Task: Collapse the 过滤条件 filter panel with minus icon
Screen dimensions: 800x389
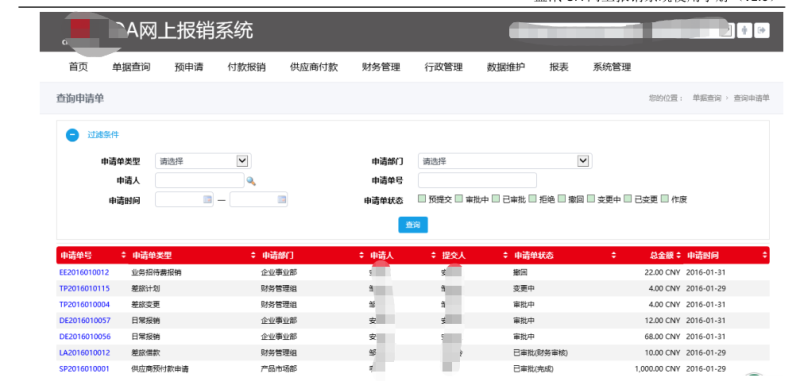Action: pos(72,135)
